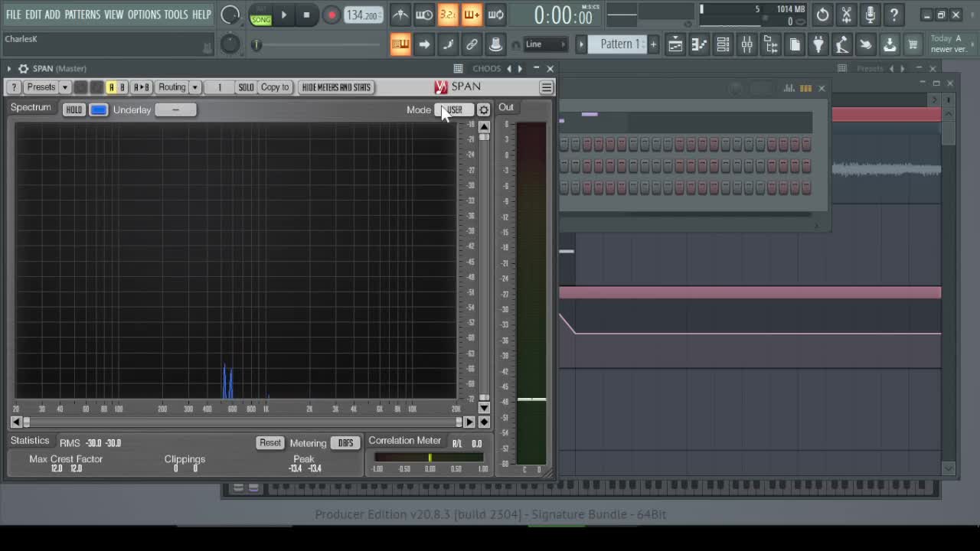Open the Browser icon

(771, 45)
